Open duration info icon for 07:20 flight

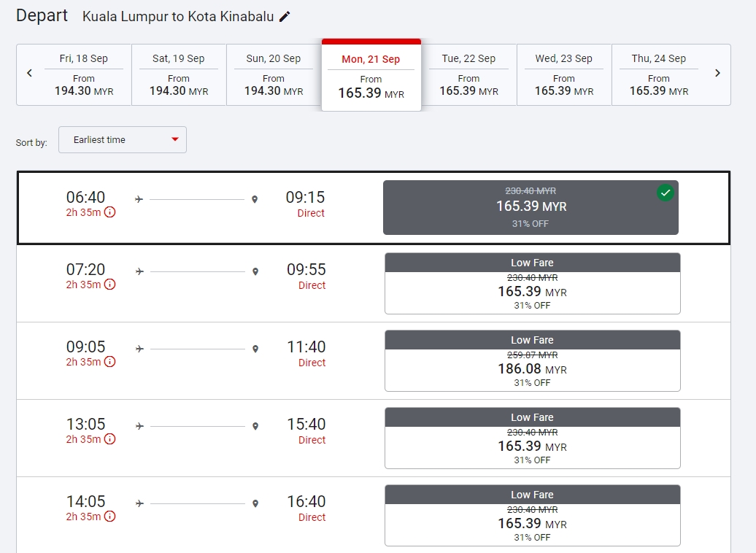pos(109,285)
